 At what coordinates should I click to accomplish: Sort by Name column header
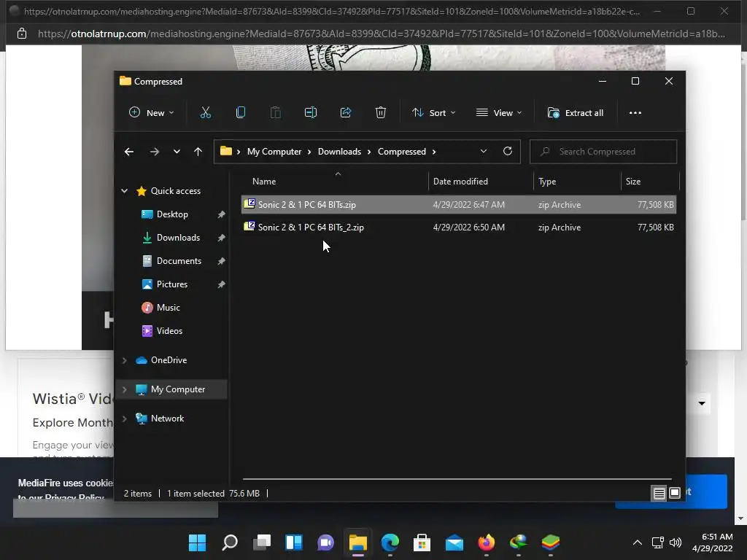coord(335,182)
